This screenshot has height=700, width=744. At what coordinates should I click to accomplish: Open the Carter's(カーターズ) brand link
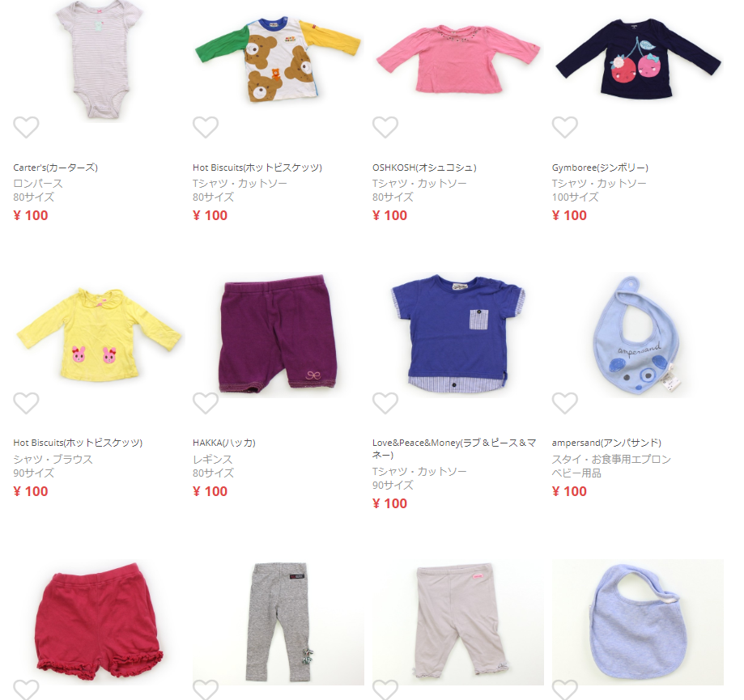(x=56, y=168)
